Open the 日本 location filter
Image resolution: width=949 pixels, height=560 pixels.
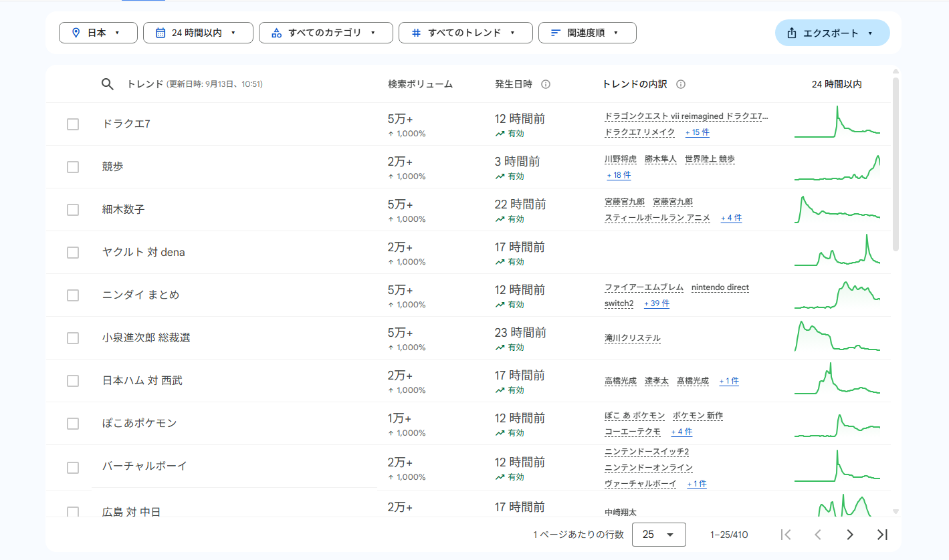(x=98, y=33)
